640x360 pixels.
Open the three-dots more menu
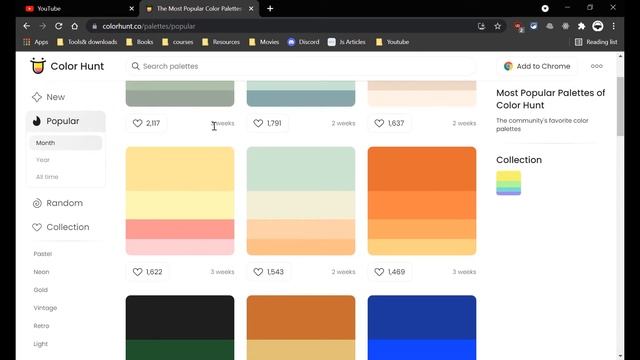coord(596,66)
